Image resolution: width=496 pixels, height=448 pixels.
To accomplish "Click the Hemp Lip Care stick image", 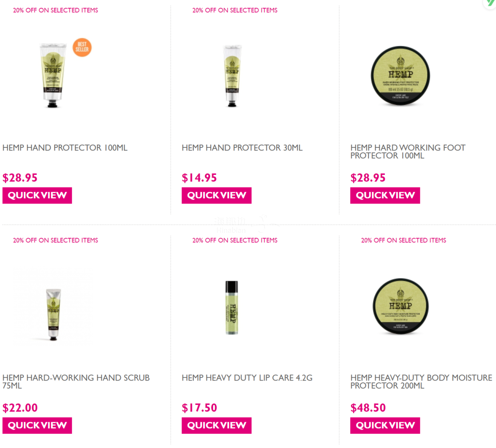I will [231, 307].
